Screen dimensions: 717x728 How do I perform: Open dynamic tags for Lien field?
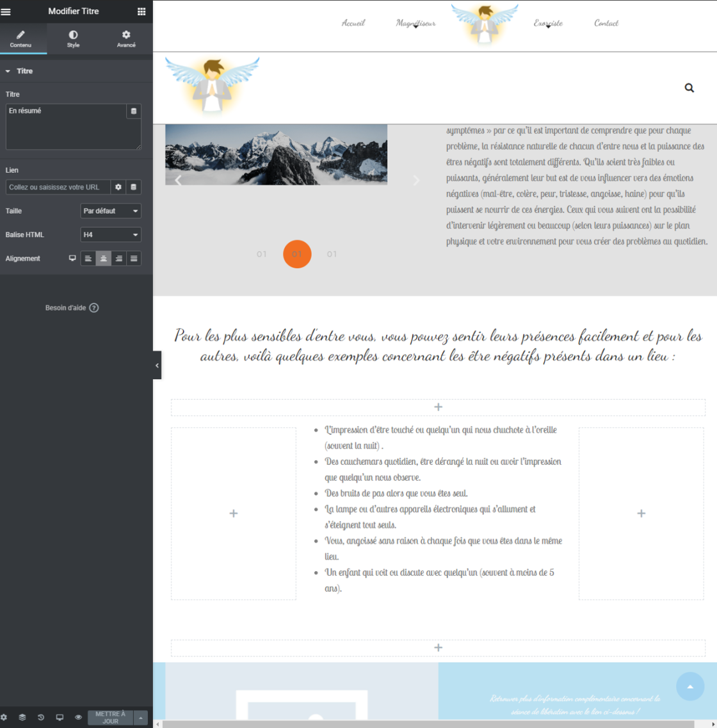pyautogui.click(x=134, y=187)
